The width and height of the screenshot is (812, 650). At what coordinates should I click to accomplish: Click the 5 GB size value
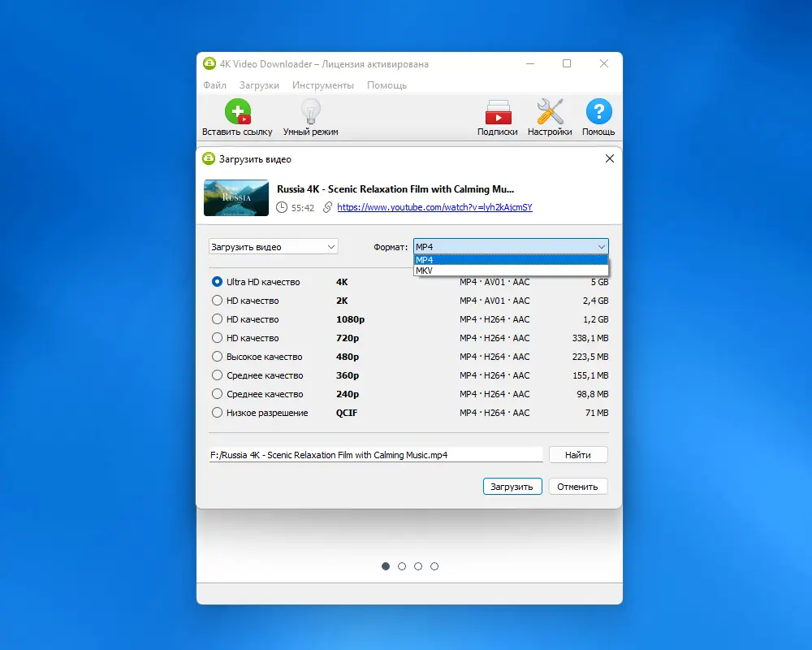pos(600,282)
